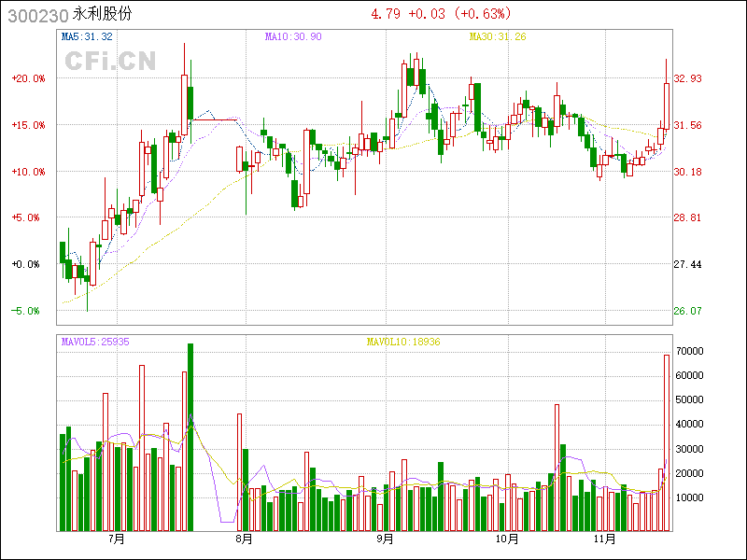
Task: Click the MAVOL5:25935 volume label
Action: pos(95,343)
